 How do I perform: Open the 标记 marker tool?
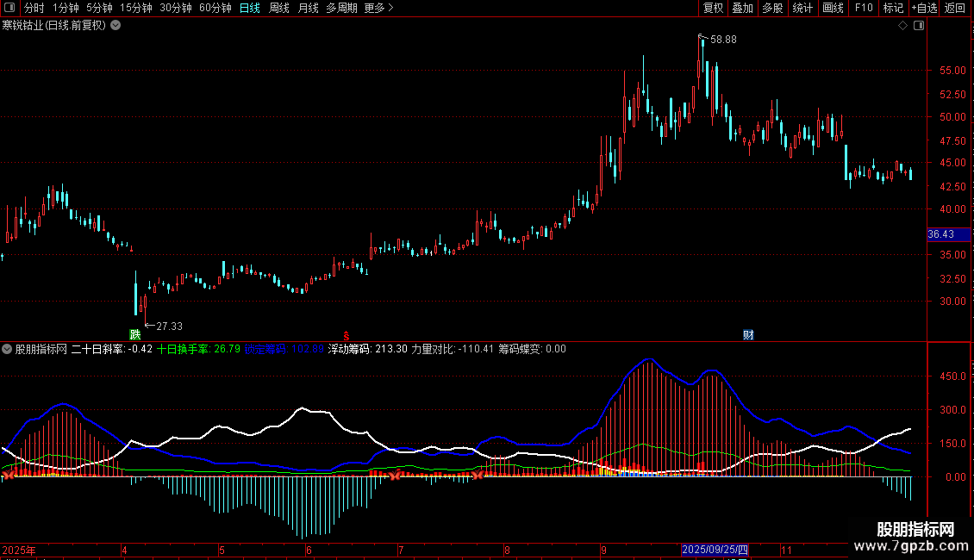pyautogui.click(x=893, y=8)
